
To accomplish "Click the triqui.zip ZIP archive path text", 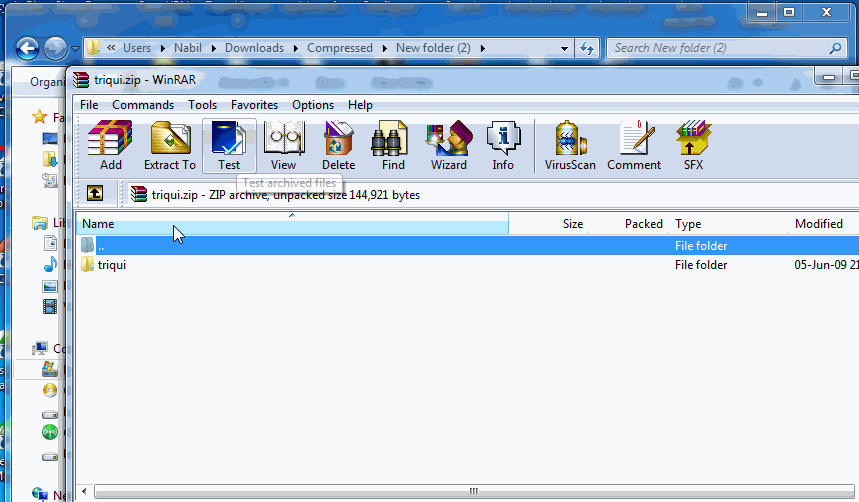I will [x=285, y=195].
